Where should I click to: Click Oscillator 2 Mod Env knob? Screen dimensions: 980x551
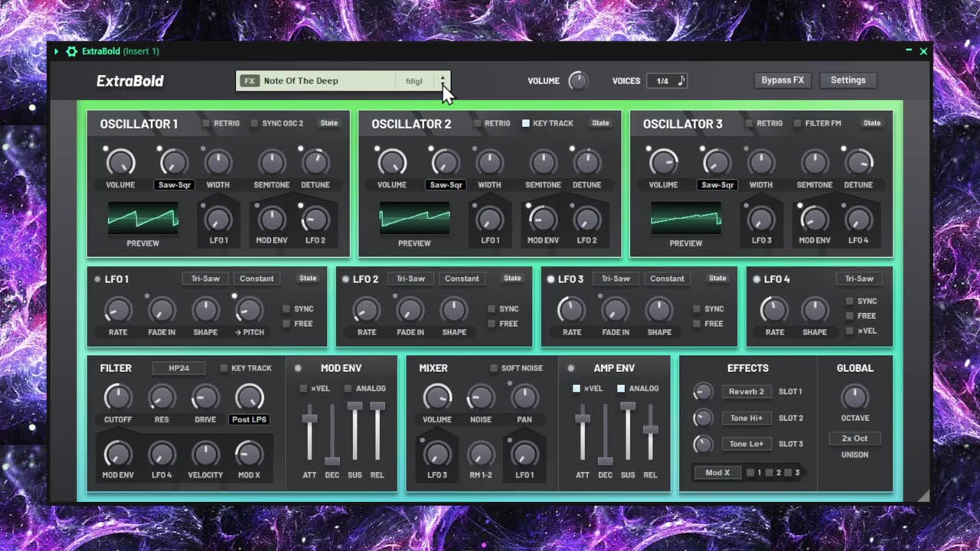pyautogui.click(x=543, y=219)
